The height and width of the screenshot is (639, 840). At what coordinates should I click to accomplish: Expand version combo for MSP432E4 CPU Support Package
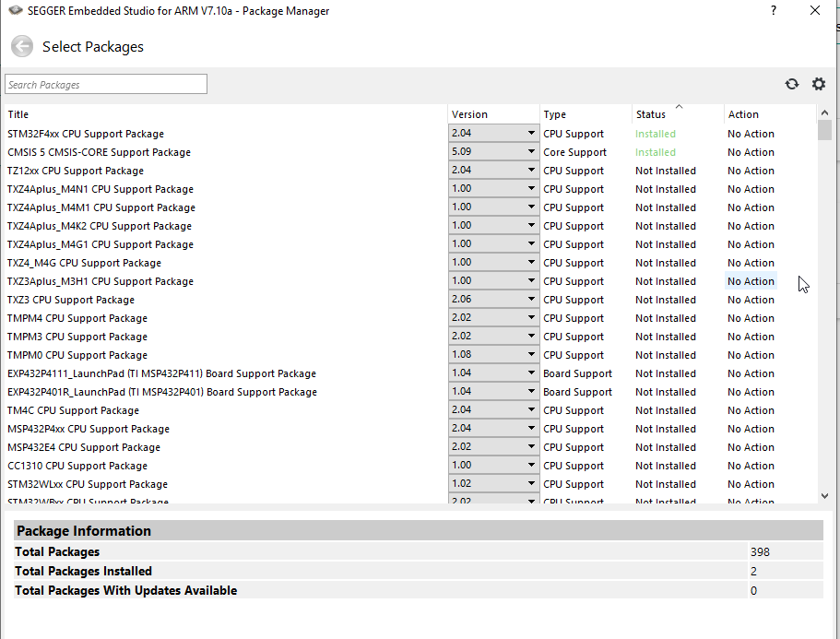click(493, 446)
